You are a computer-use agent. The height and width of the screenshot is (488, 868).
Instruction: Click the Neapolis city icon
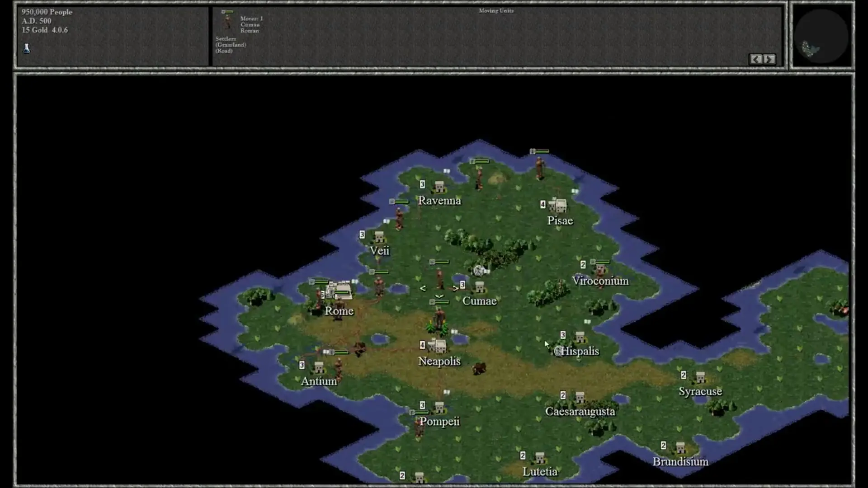[437, 346]
